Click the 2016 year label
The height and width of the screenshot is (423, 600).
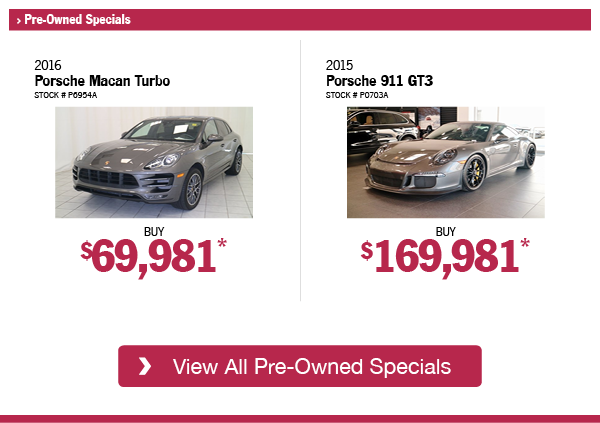(x=48, y=65)
